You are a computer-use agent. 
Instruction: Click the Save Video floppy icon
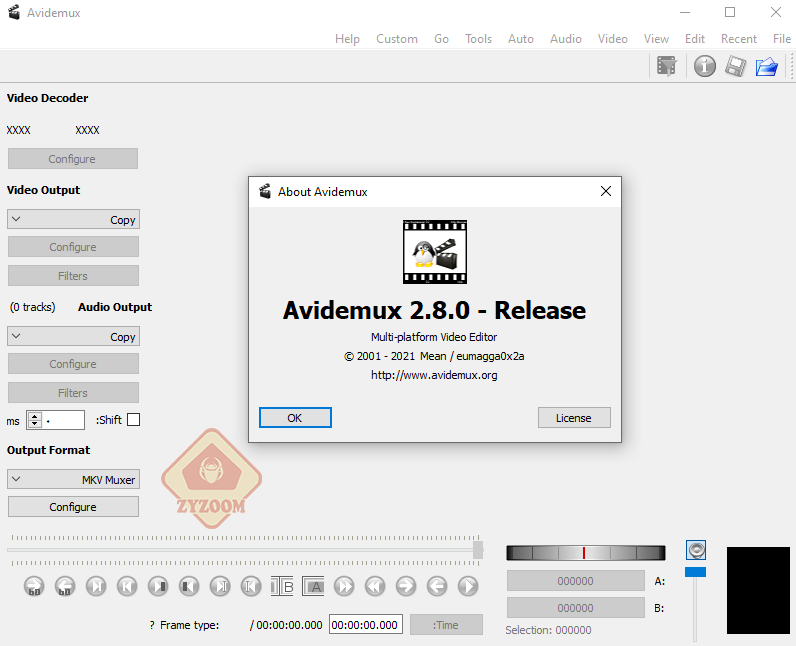[736, 66]
